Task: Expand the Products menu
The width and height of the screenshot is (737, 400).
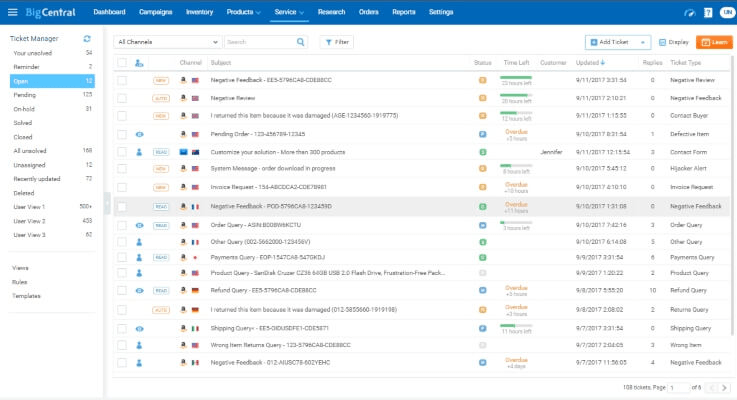Action: point(243,12)
